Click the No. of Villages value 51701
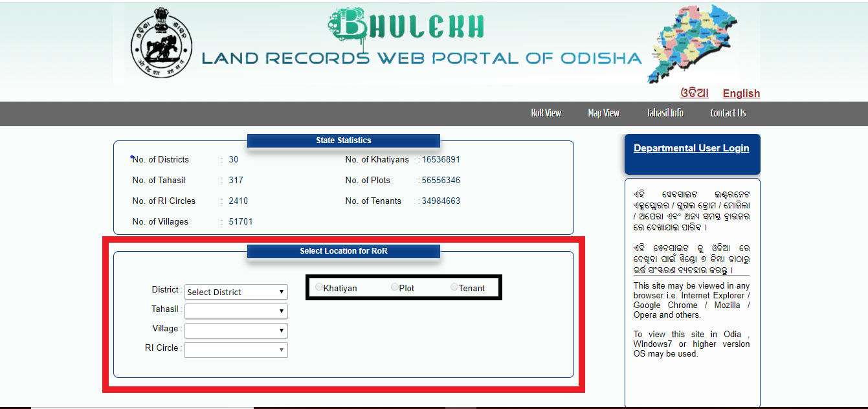This screenshot has width=868, height=409. 241,222
